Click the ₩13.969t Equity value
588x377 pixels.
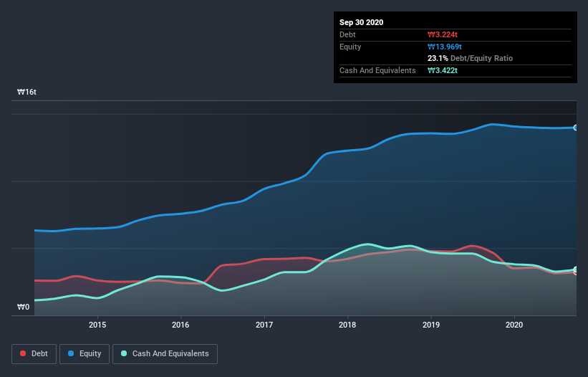[x=445, y=47]
